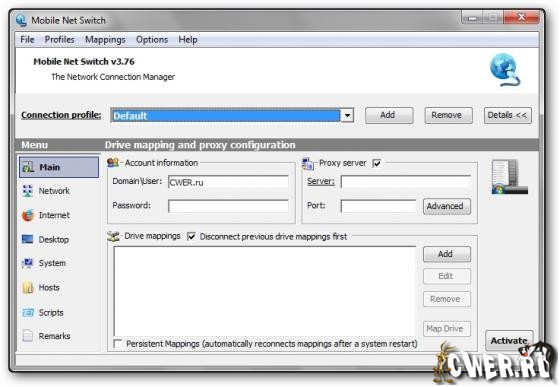Click the proxy Port input field

(x=378, y=206)
